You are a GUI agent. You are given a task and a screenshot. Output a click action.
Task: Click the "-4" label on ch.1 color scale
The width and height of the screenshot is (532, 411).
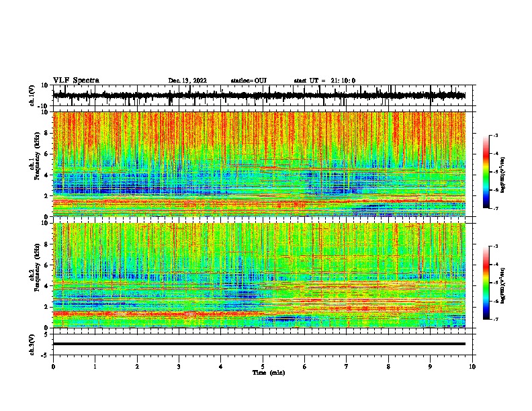coord(495,154)
